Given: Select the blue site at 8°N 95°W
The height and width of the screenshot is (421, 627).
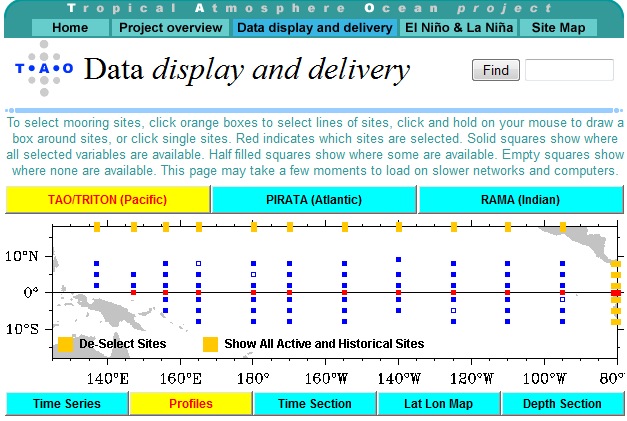Looking at the screenshot, I should (563, 263).
